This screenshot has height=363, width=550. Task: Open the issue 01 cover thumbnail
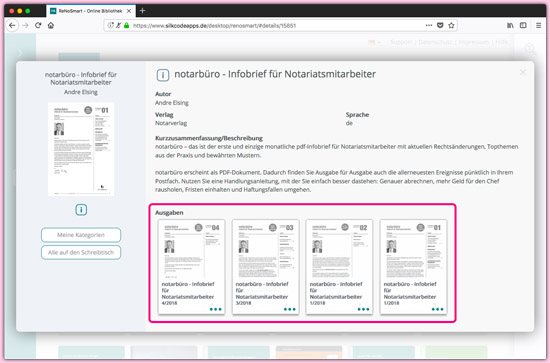coord(413,250)
